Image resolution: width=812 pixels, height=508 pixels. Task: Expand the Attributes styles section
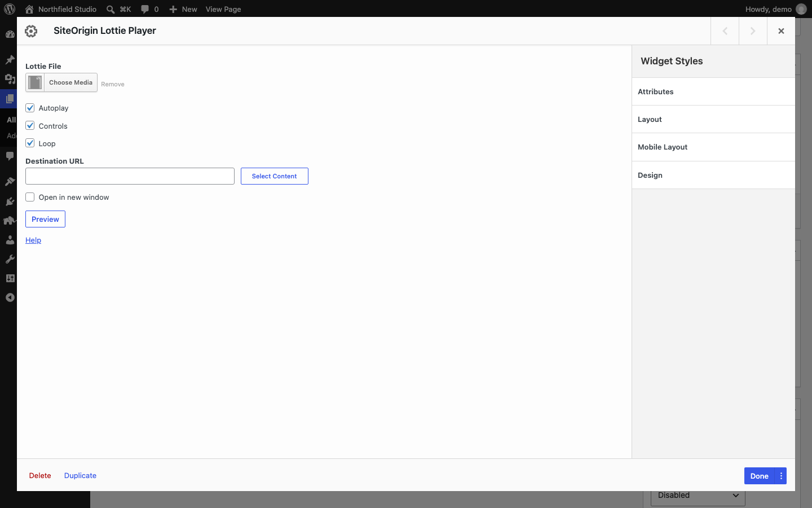tap(713, 91)
